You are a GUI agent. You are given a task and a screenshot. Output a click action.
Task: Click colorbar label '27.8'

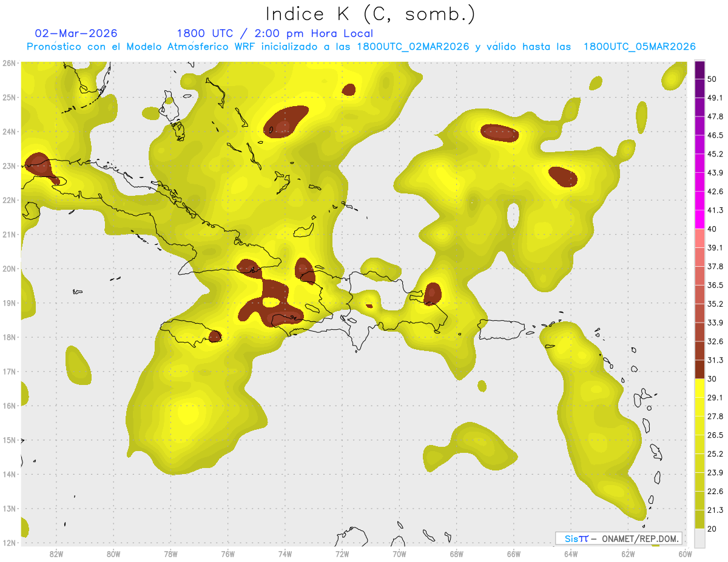(x=715, y=416)
